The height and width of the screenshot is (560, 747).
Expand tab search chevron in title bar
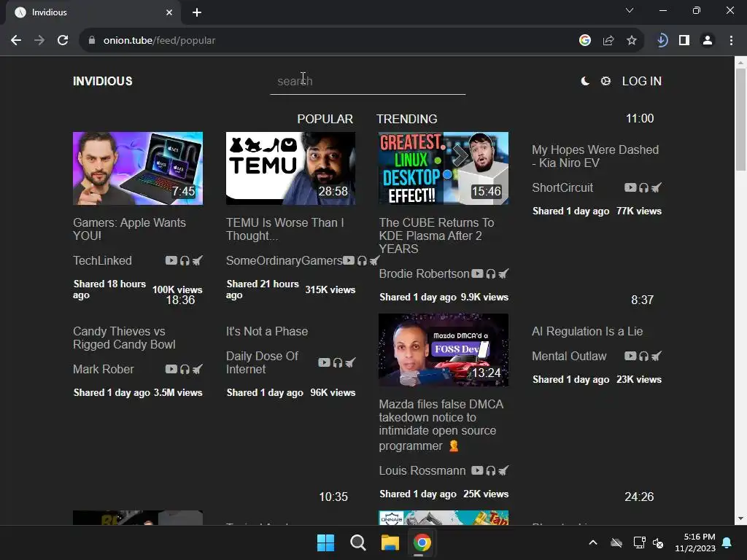[x=630, y=10]
